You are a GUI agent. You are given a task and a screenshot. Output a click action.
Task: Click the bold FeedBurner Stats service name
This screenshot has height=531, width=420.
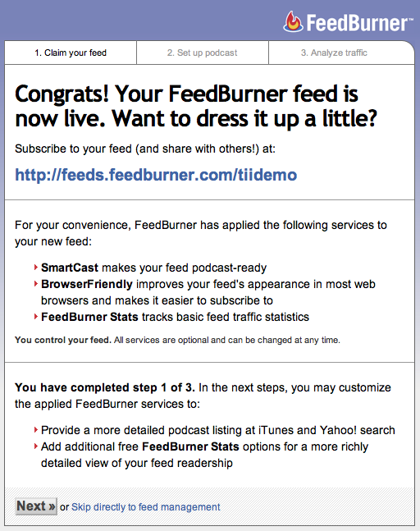[89, 317]
